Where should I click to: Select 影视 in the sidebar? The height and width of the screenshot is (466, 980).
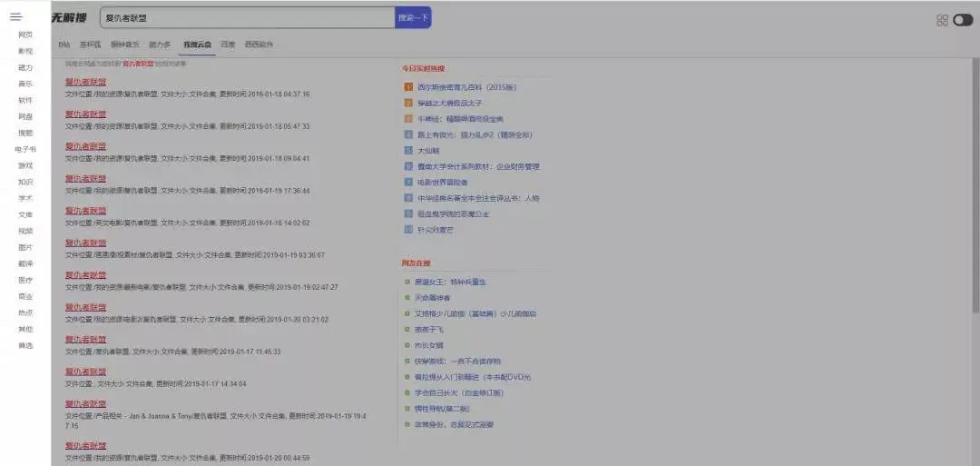point(25,51)
